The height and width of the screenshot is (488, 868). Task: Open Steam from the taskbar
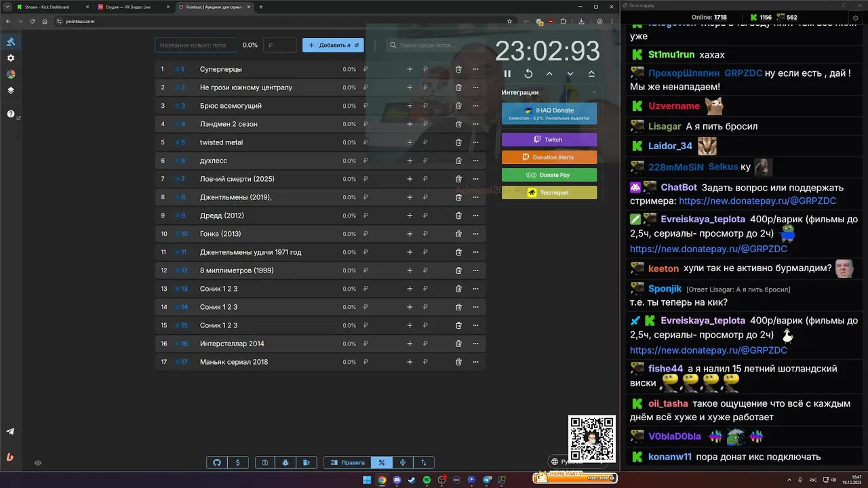tap(412, 480)
